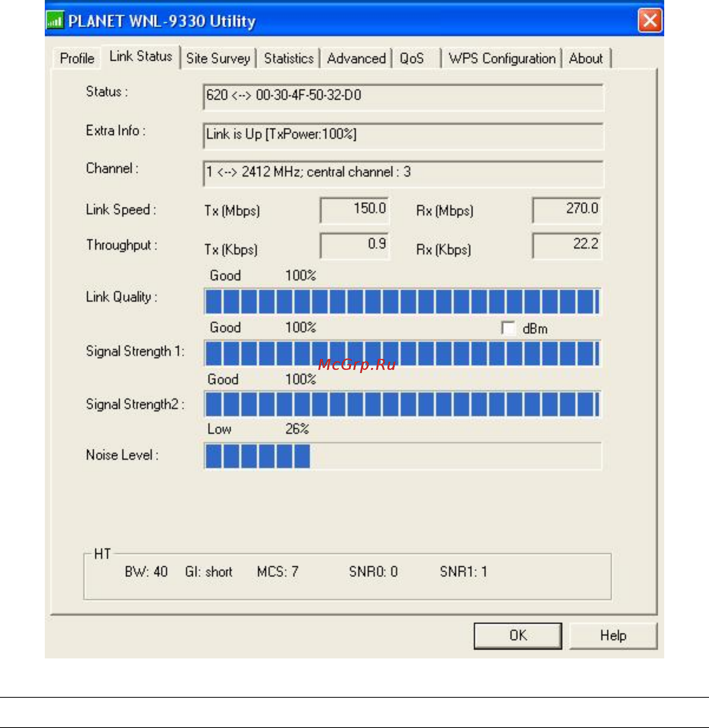Open the WPS Configuration tab
The width and height of the screenshot is (709, 728).
(502, 59)
